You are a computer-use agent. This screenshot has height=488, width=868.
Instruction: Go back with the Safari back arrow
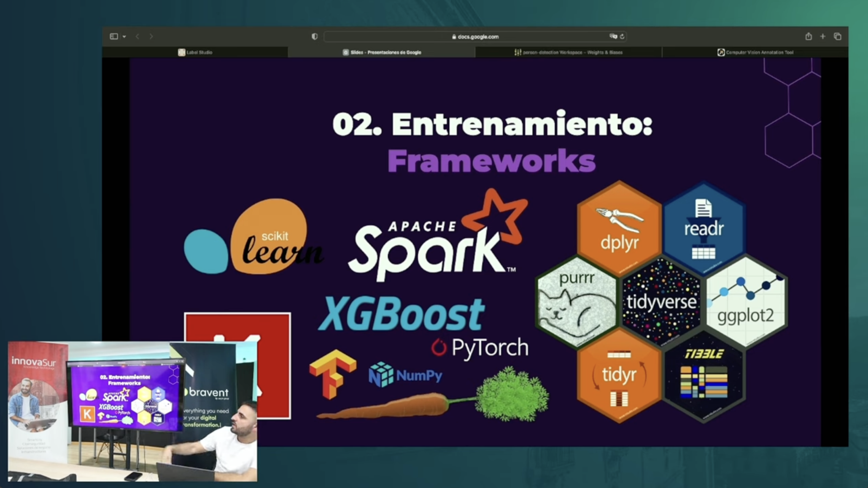(137, 37)
